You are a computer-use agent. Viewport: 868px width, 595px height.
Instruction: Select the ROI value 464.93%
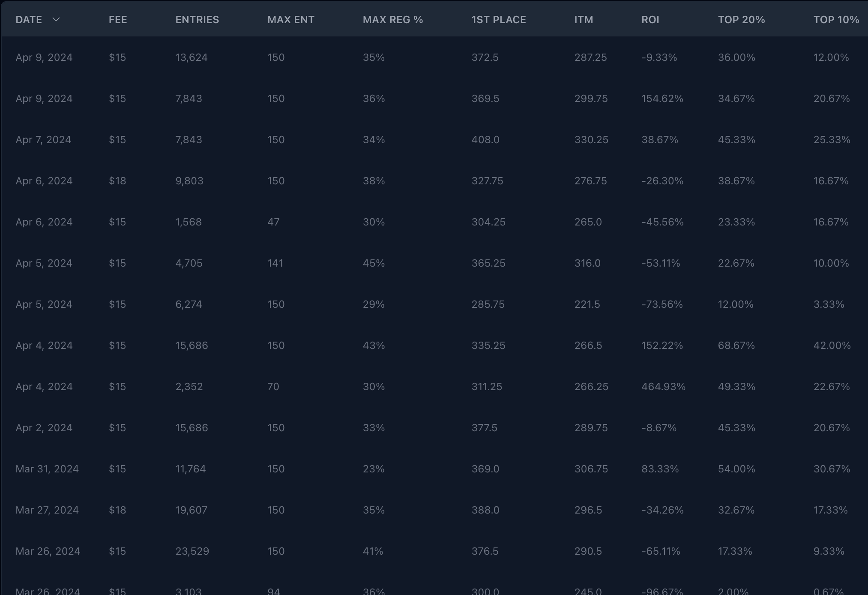664,387
